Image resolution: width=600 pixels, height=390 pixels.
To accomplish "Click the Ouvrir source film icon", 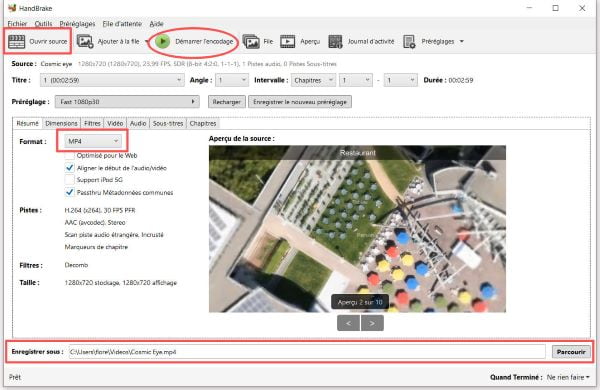I will (x=16, y=41).
